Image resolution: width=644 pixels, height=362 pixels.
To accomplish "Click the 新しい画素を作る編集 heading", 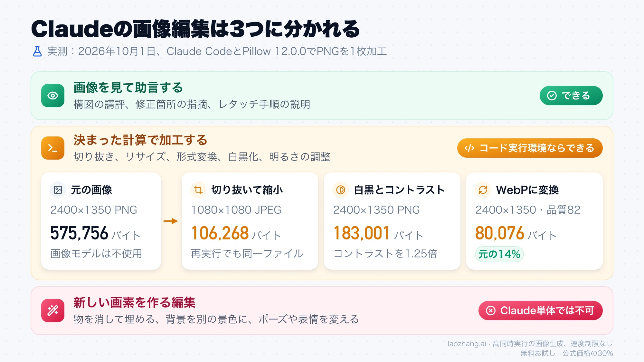I will point(134,302).
